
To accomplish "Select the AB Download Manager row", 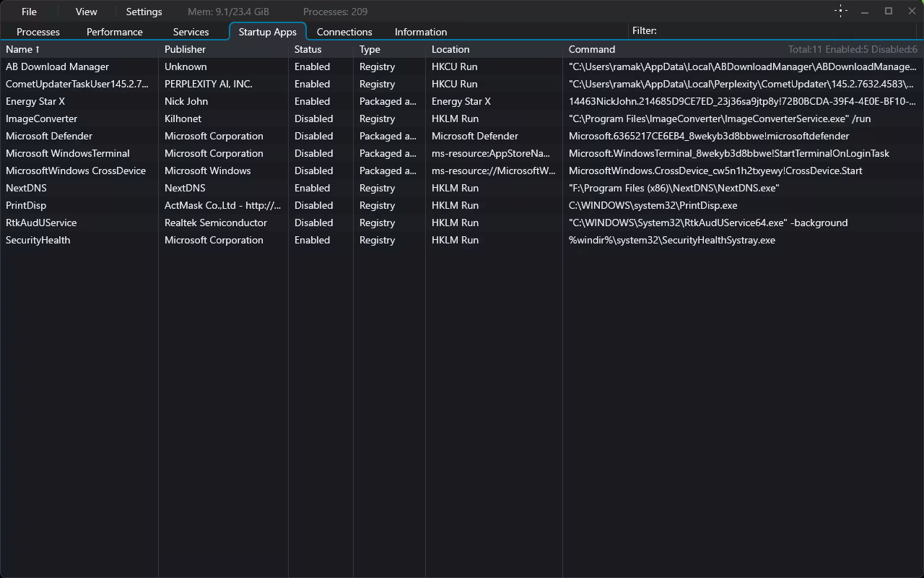I will (x=462, y=66).
